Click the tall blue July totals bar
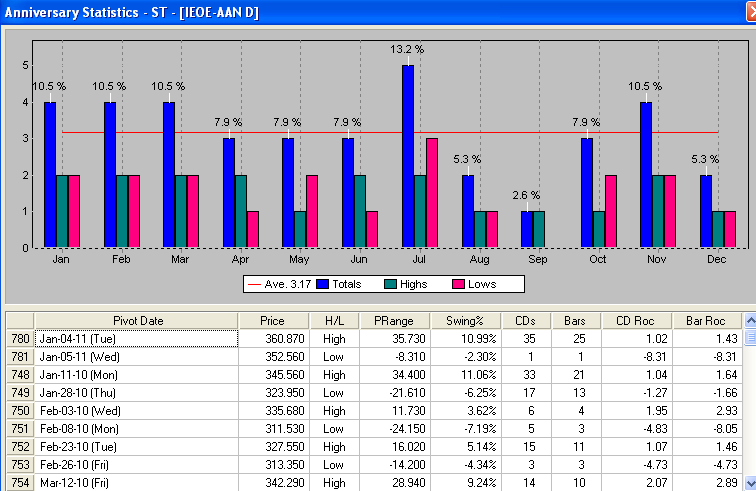The width and height of the screenshot is (756, 491). (x=408, y=155)
